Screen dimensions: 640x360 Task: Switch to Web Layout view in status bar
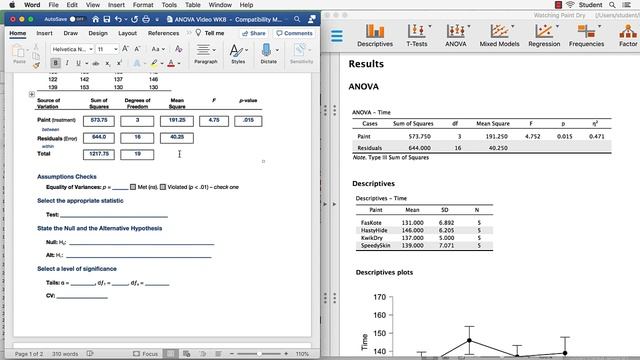coord(187,353)
